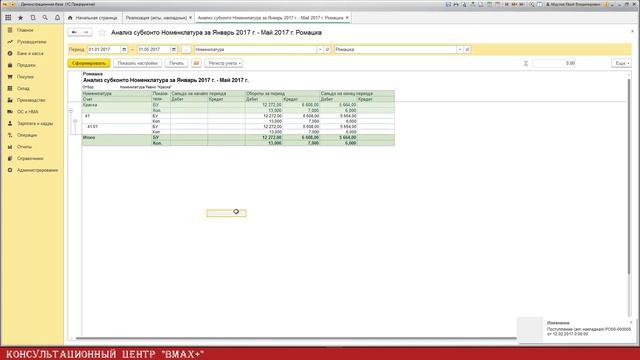Open the Банк и касса section
The height and width of the screenshot is (360, 640).
tap(30, 53)
